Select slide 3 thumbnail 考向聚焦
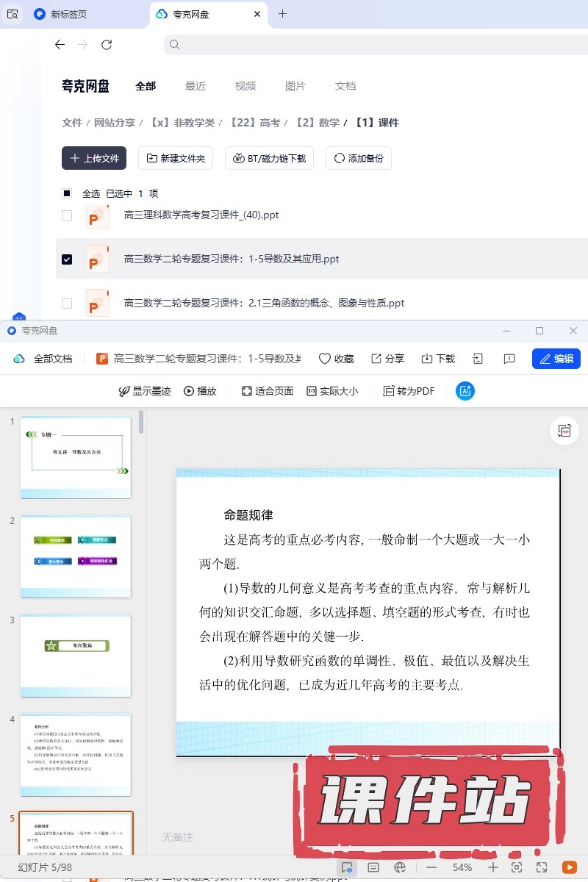The width and height of the screenshot is (588, 882). coord(76,656)
